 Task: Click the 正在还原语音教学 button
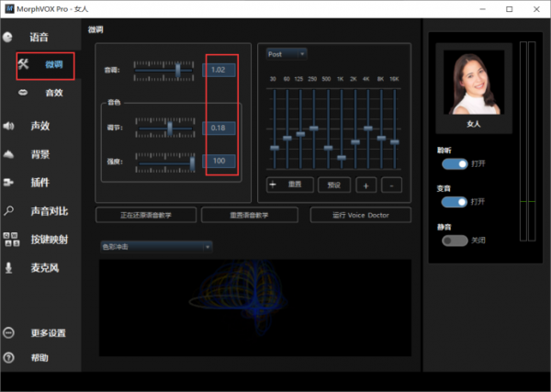146,215
